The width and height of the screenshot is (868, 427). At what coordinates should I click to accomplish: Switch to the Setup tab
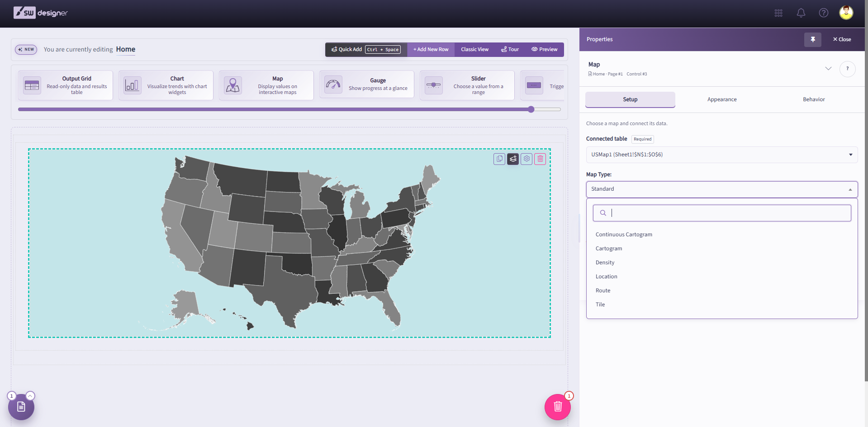click(x=630, y=99)
